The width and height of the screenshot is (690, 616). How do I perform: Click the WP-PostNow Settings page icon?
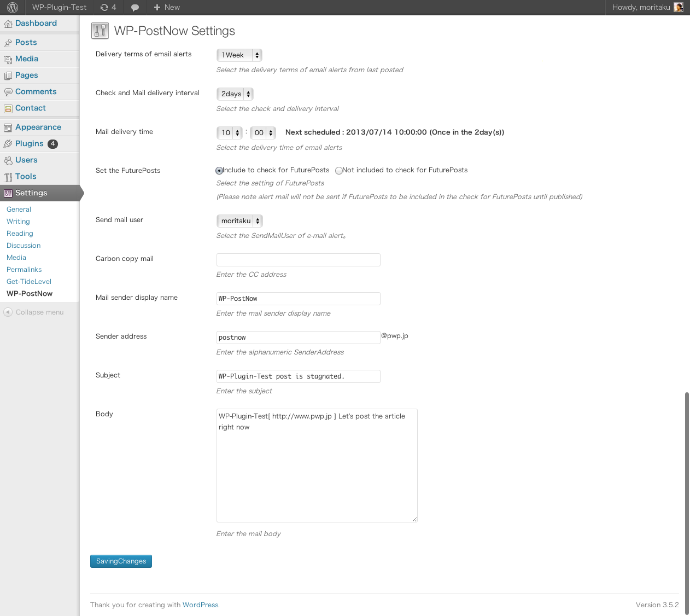[x=100, y=31]
